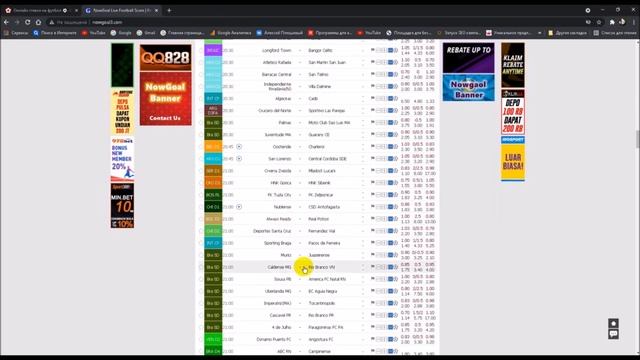Click flag icon in Sporting Braga row

[x=372, y=242]
